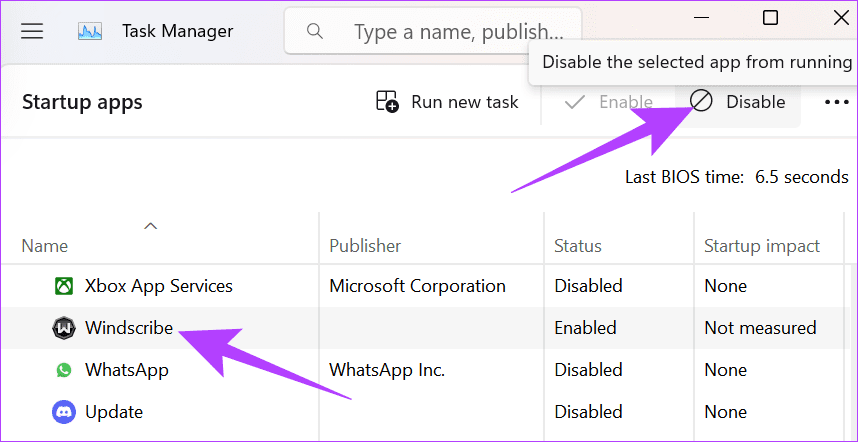Click Run new task
Screen dimensions: 858x443
click(447, 102)
